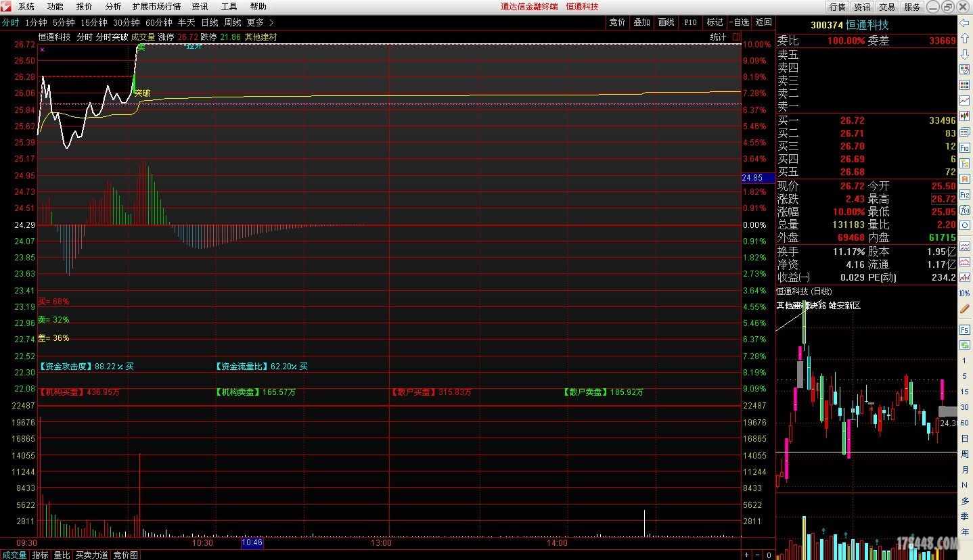Click the F12 sidebar icon
The width and height of the screenshot is (973, 560).
click(964, 194)
